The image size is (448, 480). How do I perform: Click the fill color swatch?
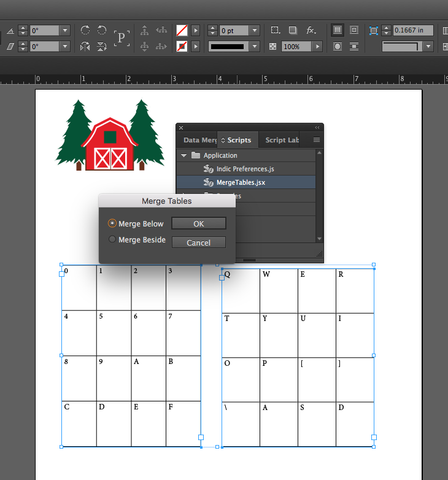point(182,30)
